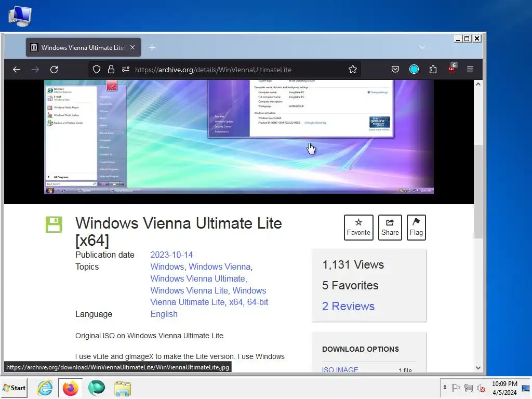Click the DOWNLOAD OPTIONS heading
The image size is (532, 399).
click(361, 349)
